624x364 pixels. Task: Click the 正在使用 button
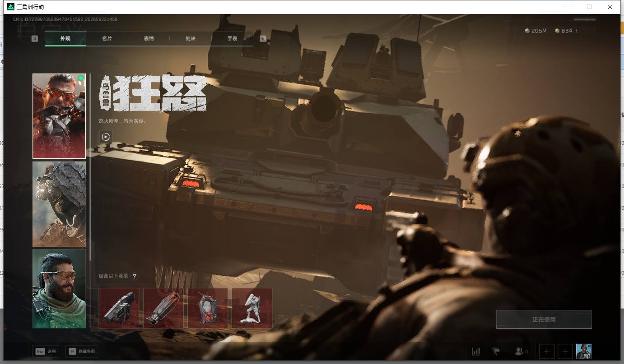click(544, 319)
